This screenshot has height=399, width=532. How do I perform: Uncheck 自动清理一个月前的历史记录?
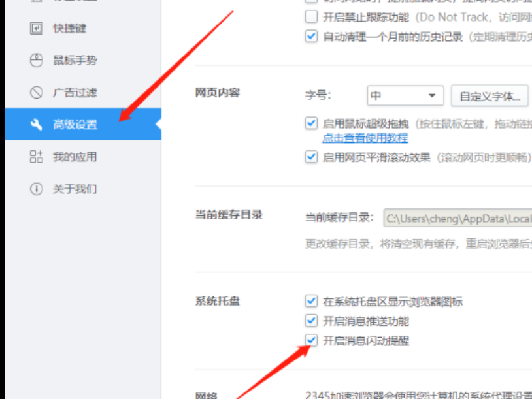(311, 37)
